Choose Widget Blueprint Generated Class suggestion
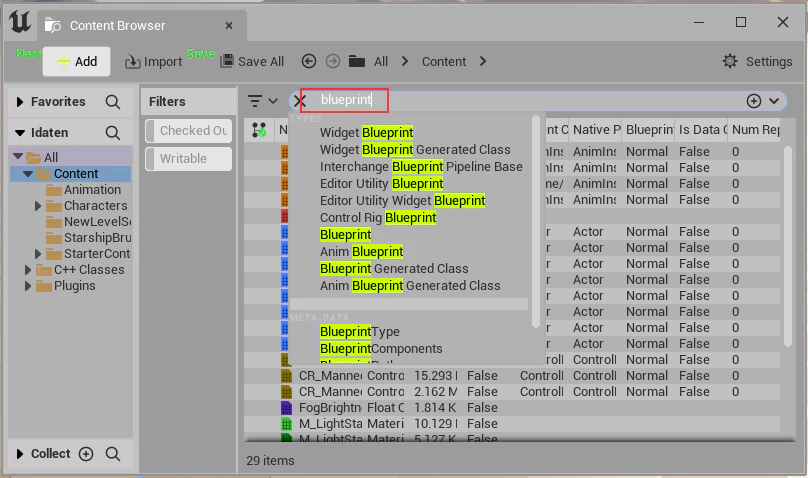Viewport: 808px width, 478px height. (415, 150)
